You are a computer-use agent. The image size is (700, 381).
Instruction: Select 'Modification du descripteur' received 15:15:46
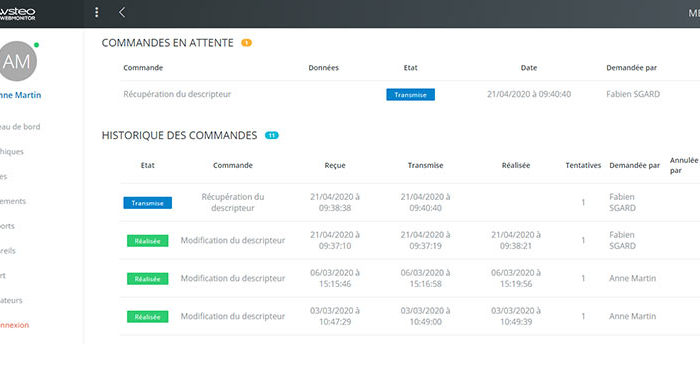coord(233,278)
